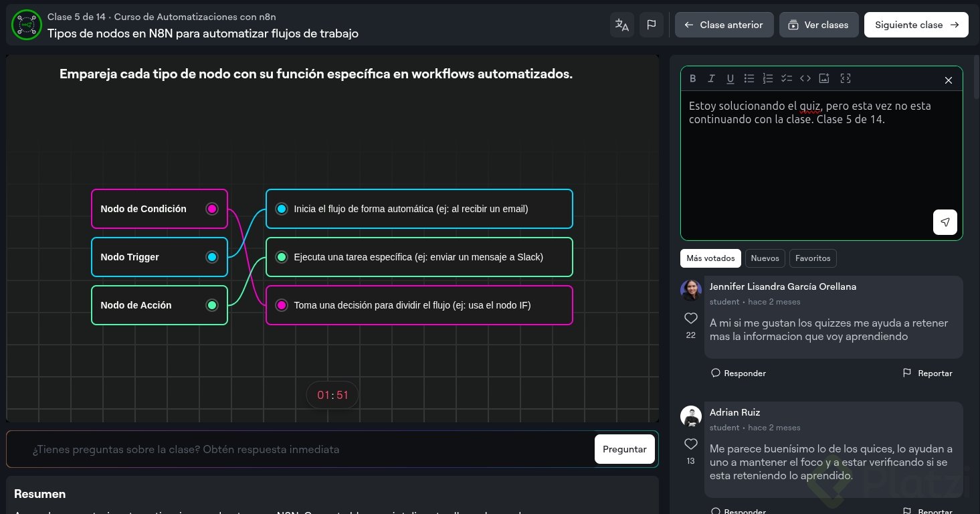Report Jennifer's comment with Reportar

click(x=927, y=373)
